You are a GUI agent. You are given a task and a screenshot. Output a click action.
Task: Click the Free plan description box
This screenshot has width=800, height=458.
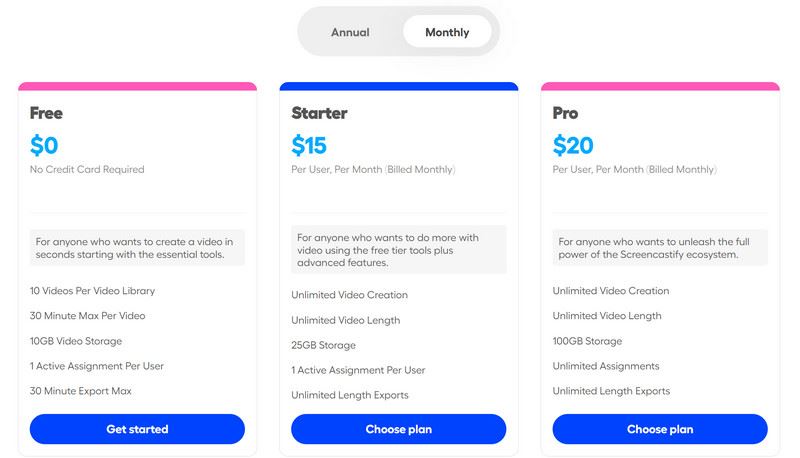(x=137, y=247)
